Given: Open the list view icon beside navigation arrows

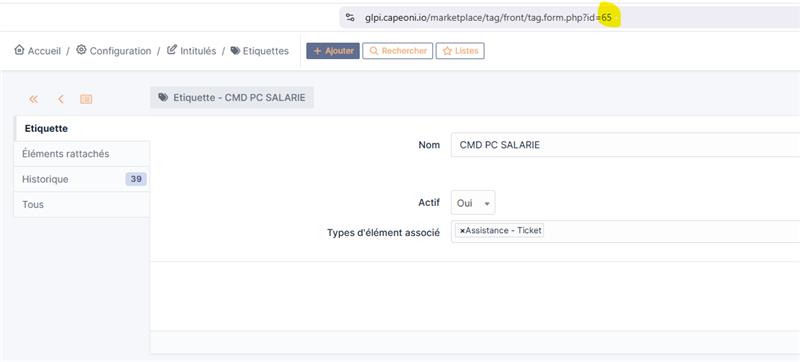Looking at the screenshot, I should click(x=86, y=99).
